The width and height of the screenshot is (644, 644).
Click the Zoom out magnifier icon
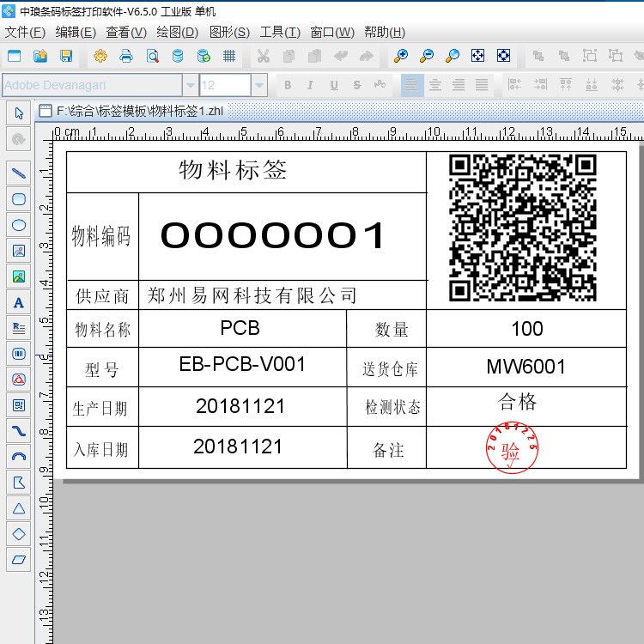click(427, 56)
